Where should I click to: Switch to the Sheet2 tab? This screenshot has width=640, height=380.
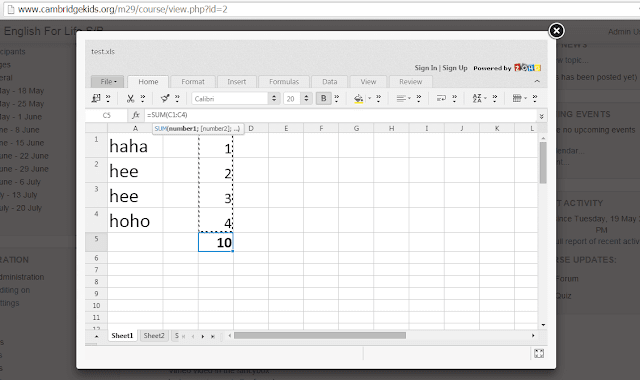pos(154,336)
